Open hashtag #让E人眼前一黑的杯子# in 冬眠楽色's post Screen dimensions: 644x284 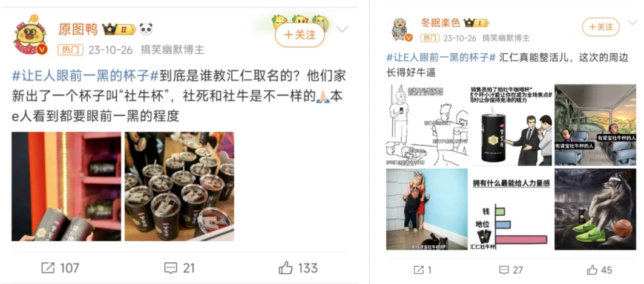coord(441,57)
